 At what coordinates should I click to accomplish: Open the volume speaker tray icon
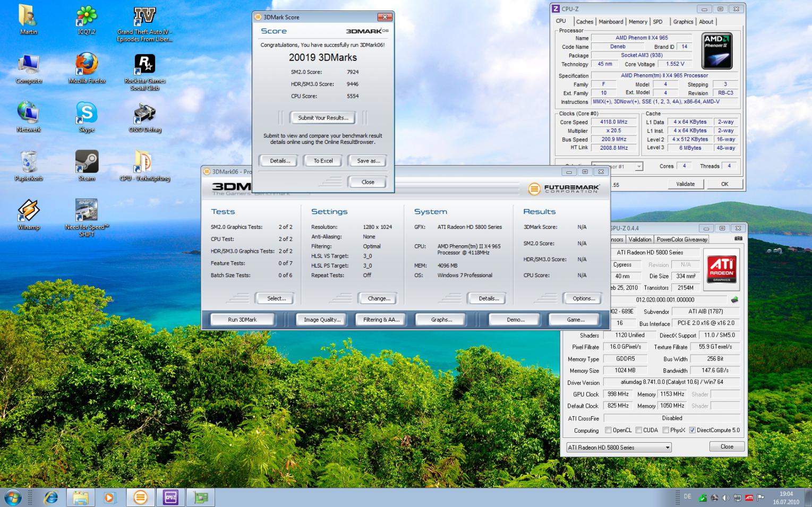point(725,498)
